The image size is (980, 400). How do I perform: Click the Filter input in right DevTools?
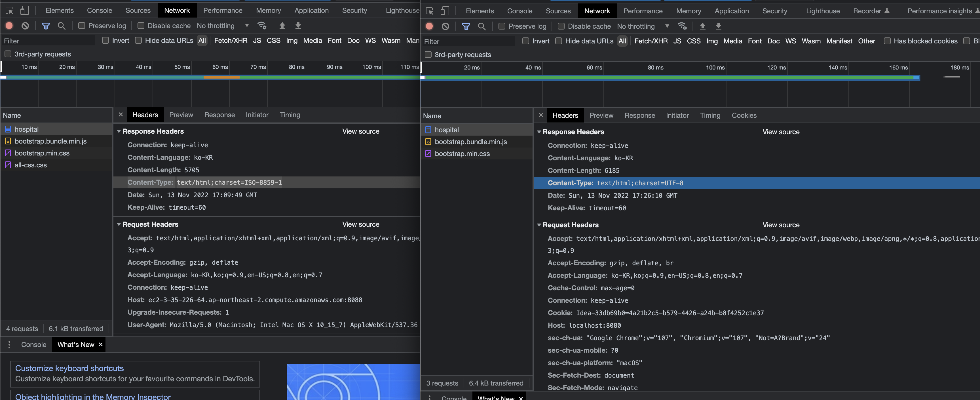468,41
